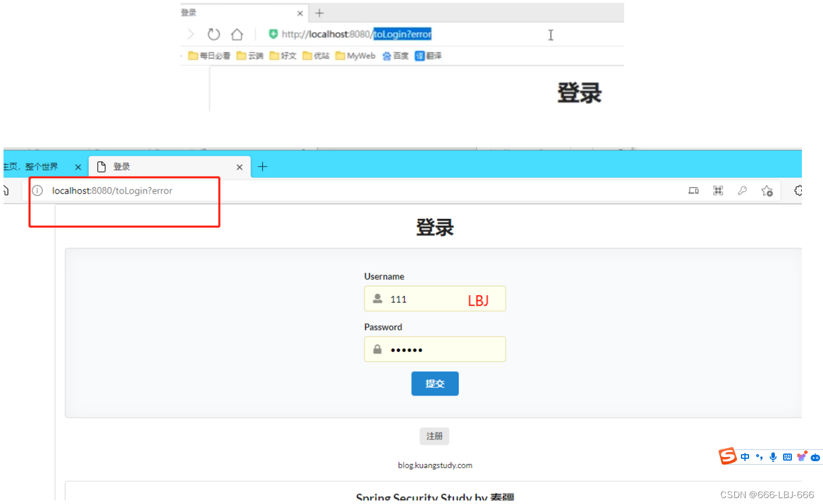823x504 pixels.
Task: Click user icon inside Username field
Action: tap(378, 299)
